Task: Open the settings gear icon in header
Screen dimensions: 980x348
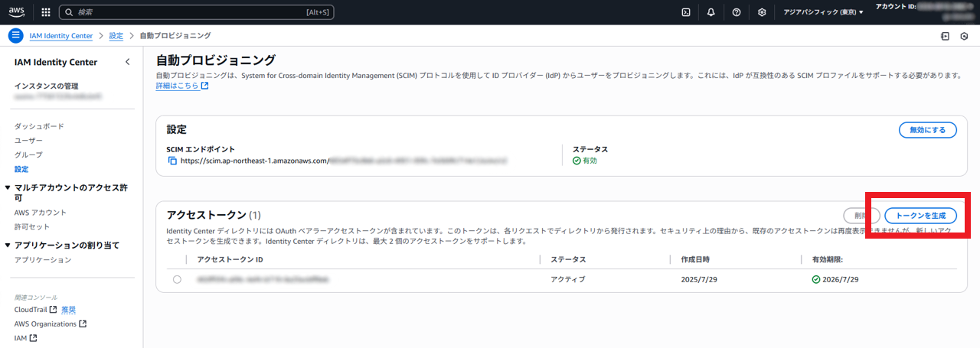Action: (762, 12)
